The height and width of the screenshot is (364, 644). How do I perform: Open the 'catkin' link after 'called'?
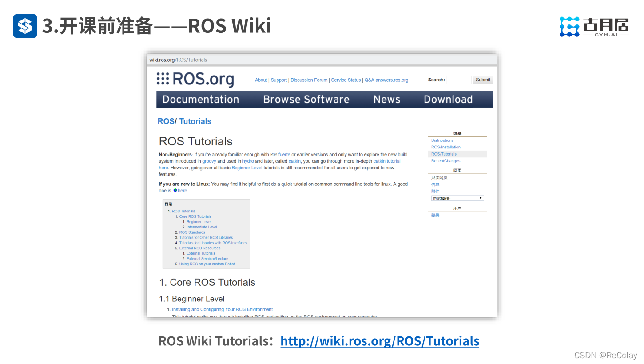[294, 161]
